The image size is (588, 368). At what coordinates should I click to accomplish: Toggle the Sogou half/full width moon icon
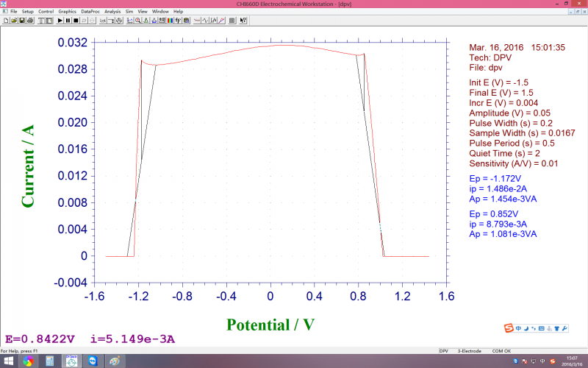(526, 328)
